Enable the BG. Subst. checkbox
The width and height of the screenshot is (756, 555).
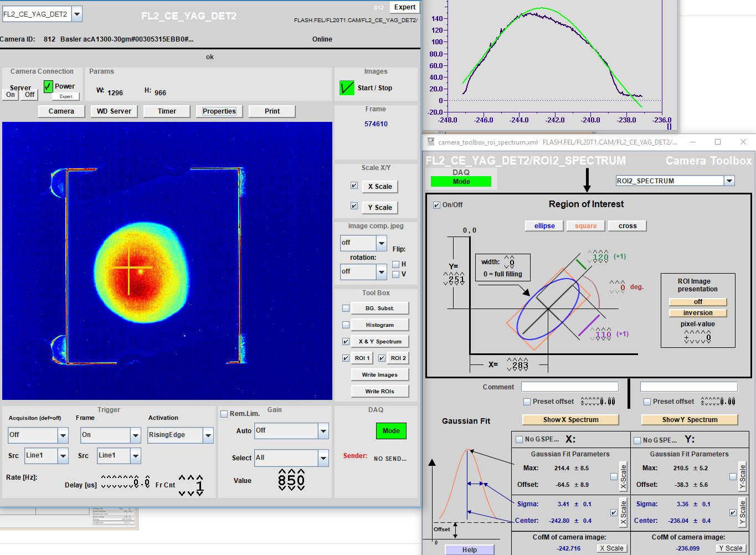pos(346,309)
